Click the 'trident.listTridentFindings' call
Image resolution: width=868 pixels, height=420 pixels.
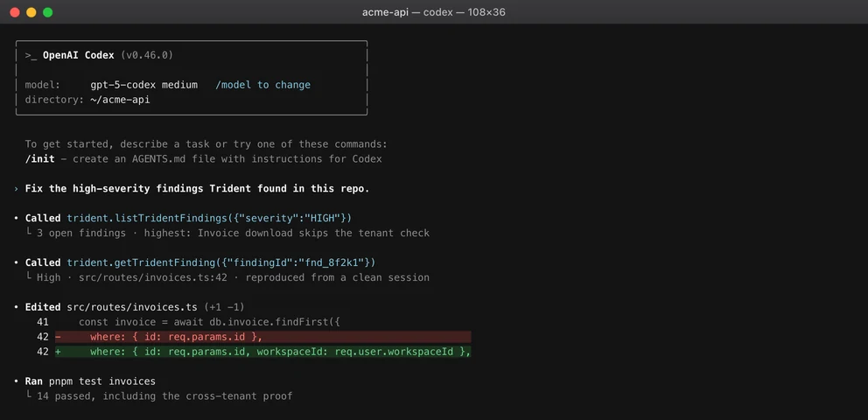pos(209,219)
